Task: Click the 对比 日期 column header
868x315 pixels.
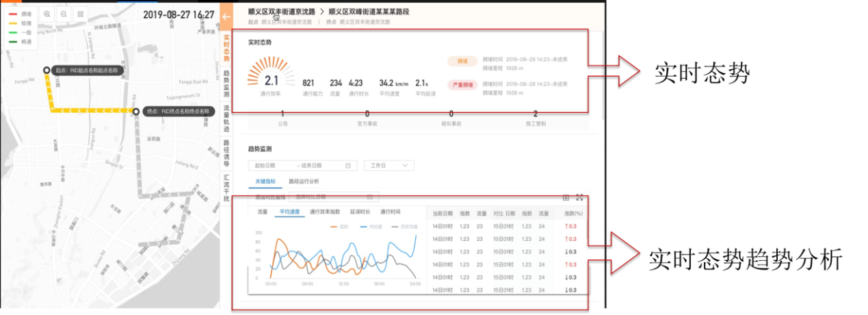Action: pyautogui.click(x=505, y=214)
